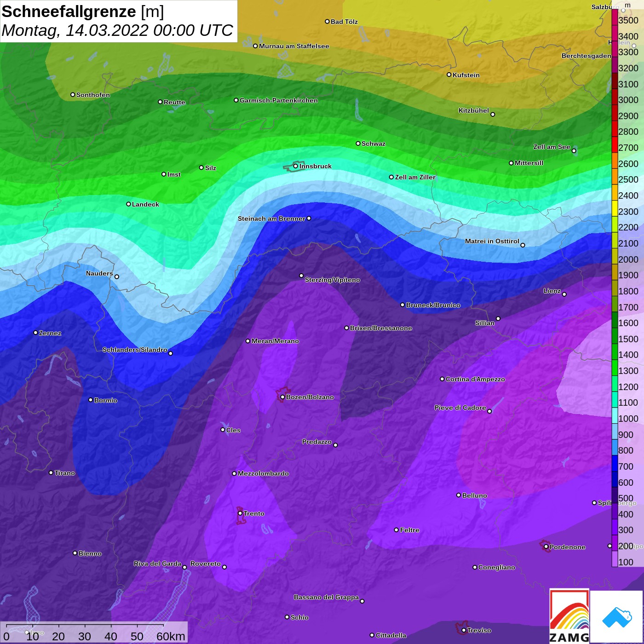Click the 'Bassano del Grappa' label
The height and width of the screenshot is (644, 644).
tap(327, 597)
